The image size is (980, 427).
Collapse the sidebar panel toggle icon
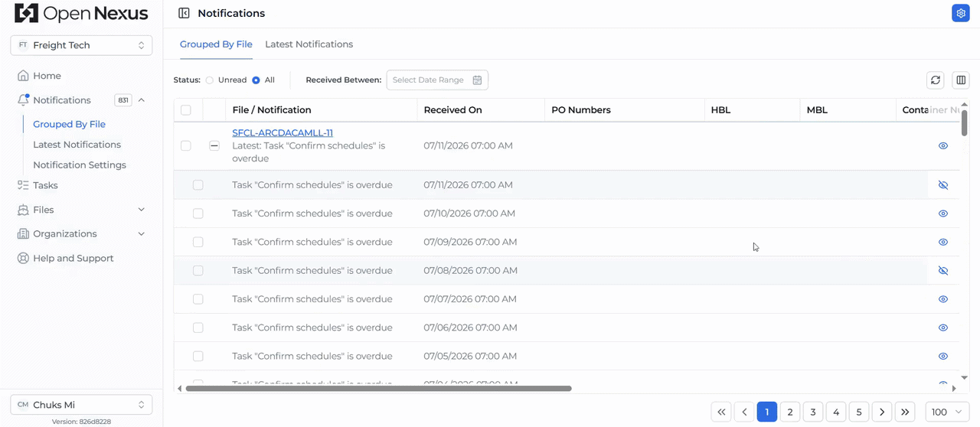click(x=184, y=13)
